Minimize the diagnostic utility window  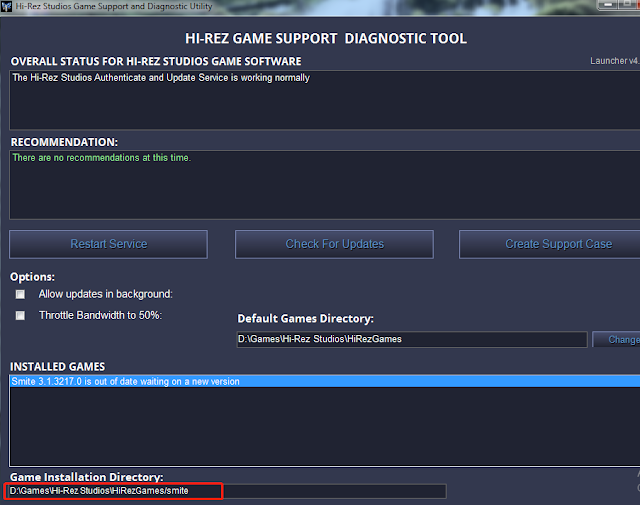[607, 4]
